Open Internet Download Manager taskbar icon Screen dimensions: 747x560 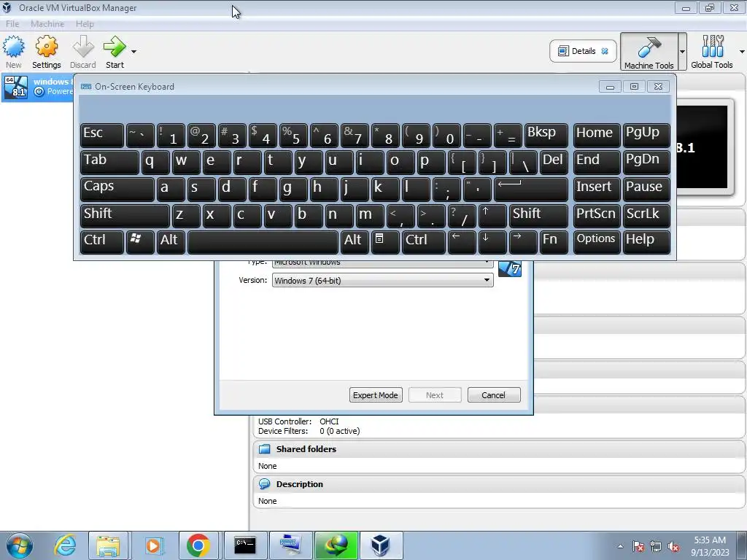pos(336,545)
